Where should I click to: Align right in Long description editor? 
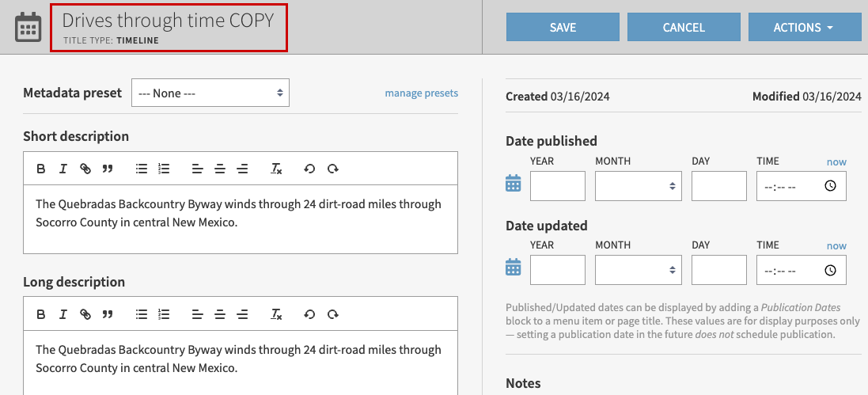242,315
